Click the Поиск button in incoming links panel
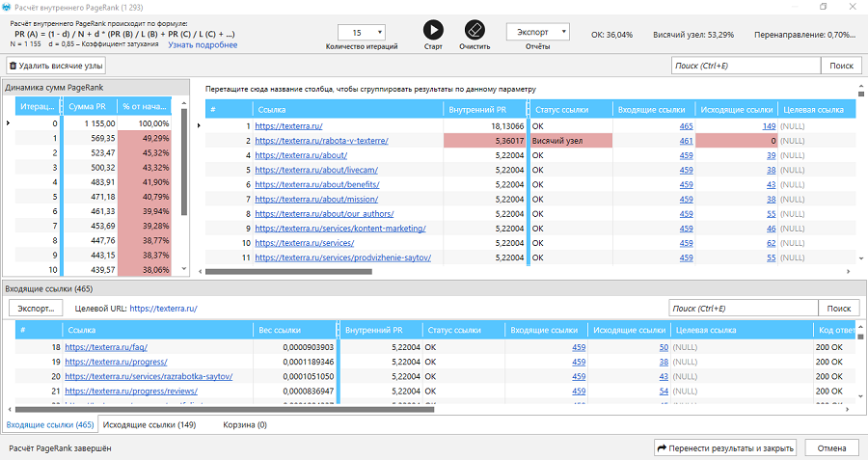The image size is (868, 460). (839, 309)
